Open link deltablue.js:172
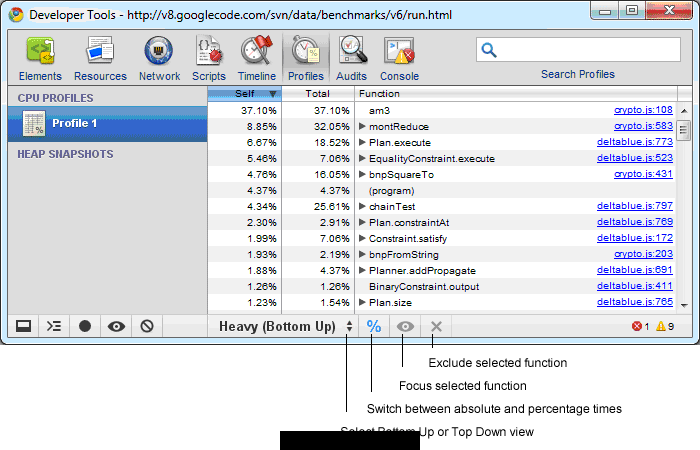 (635, 238)
